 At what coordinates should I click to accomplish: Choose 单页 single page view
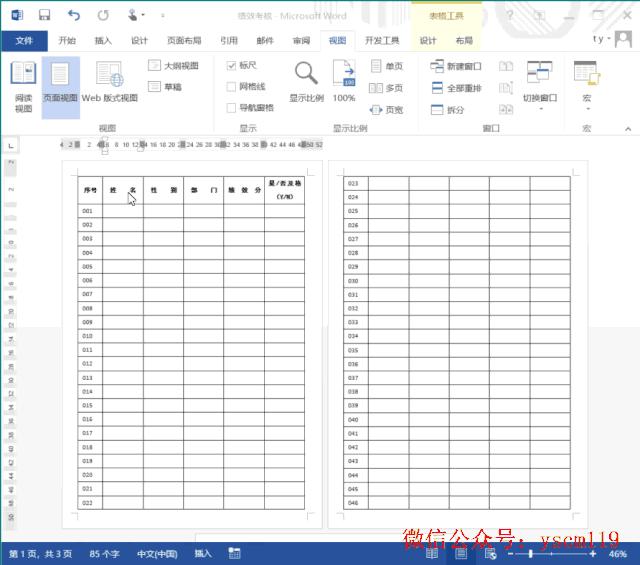(387, 66)
